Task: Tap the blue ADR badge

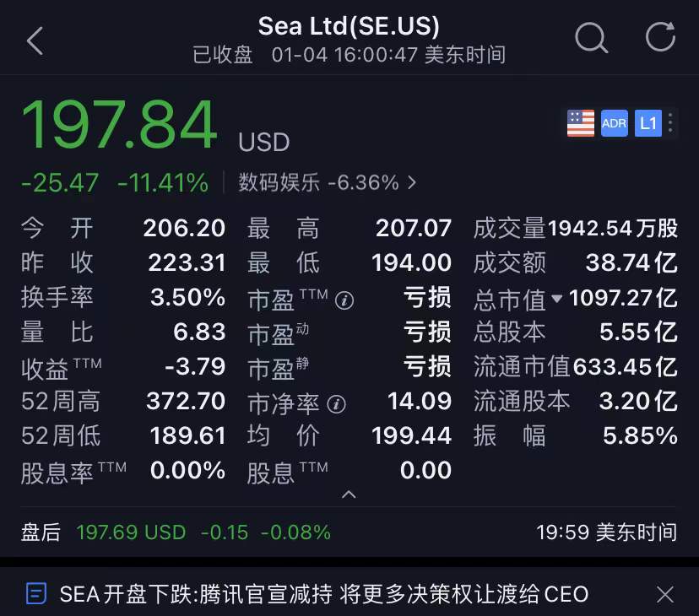Action: (615, 123)
